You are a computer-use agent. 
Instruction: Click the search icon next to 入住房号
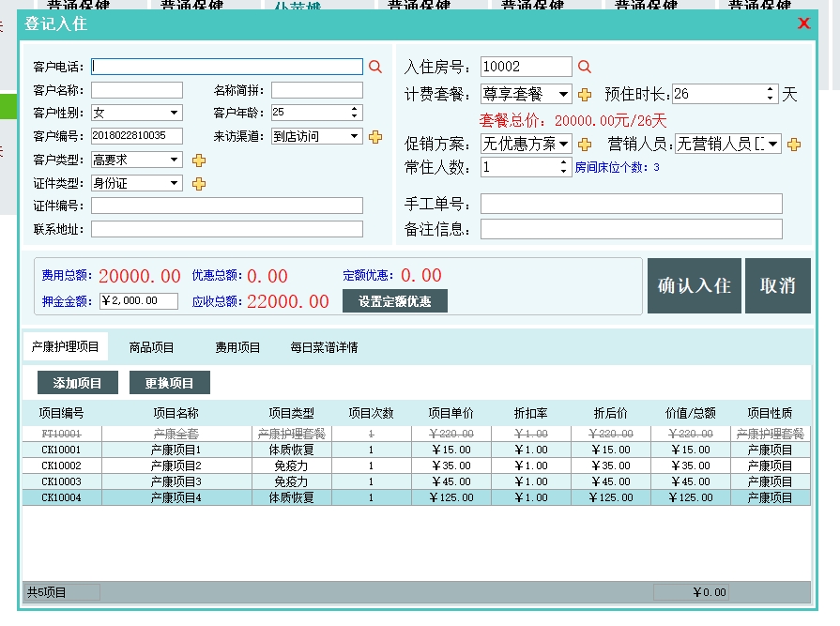(585, 67)
